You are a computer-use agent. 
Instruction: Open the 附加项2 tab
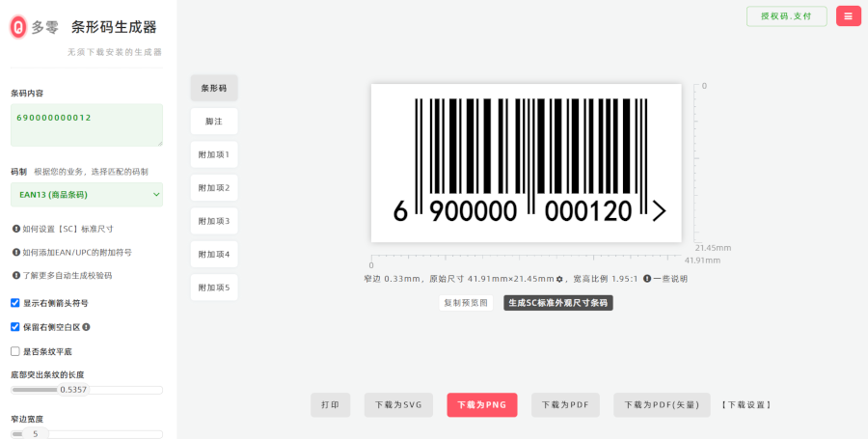click(214, 188)
